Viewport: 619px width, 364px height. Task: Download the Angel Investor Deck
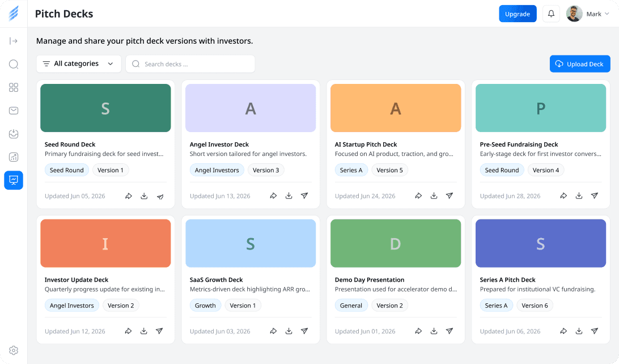coord(289,196)
